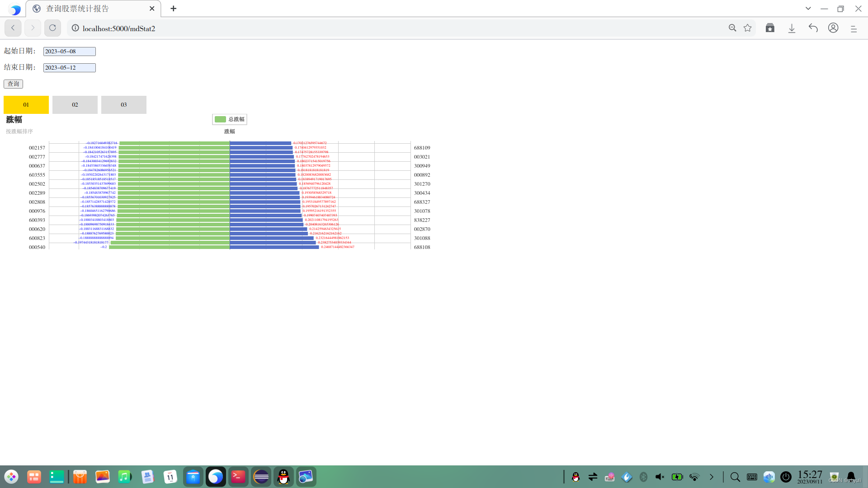Click the 结束日期 end date field
This screenshot has width=868, height=488.
pos(69,68)
